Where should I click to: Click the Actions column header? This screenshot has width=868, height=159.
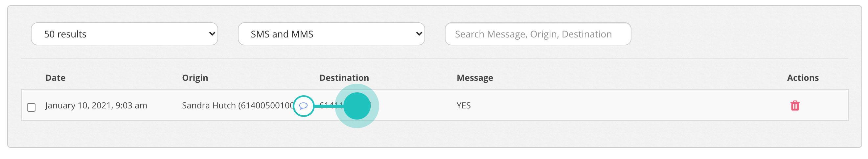[x=802, y=78]
